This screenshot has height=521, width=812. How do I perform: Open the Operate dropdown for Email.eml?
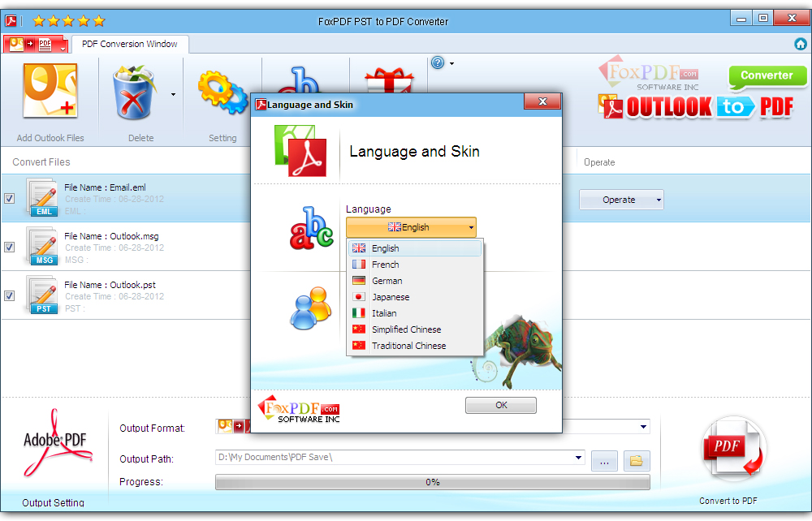[x=621, y=200]
